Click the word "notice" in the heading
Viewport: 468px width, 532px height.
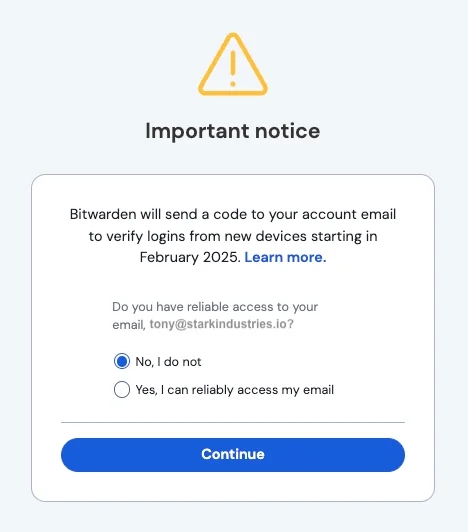coord(287,131)
